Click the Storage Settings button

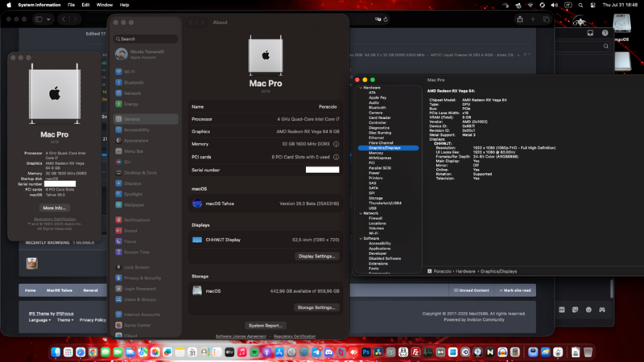click(316, 307)
